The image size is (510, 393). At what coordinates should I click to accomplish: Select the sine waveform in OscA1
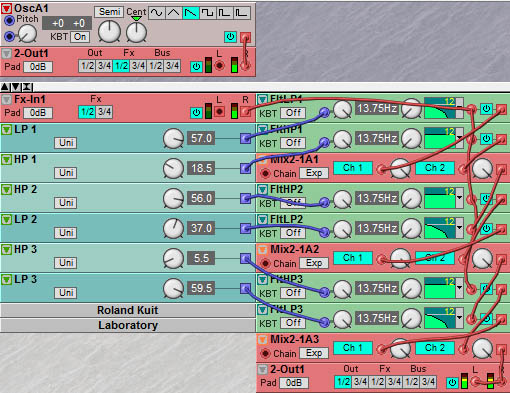[x=156, y=13]
